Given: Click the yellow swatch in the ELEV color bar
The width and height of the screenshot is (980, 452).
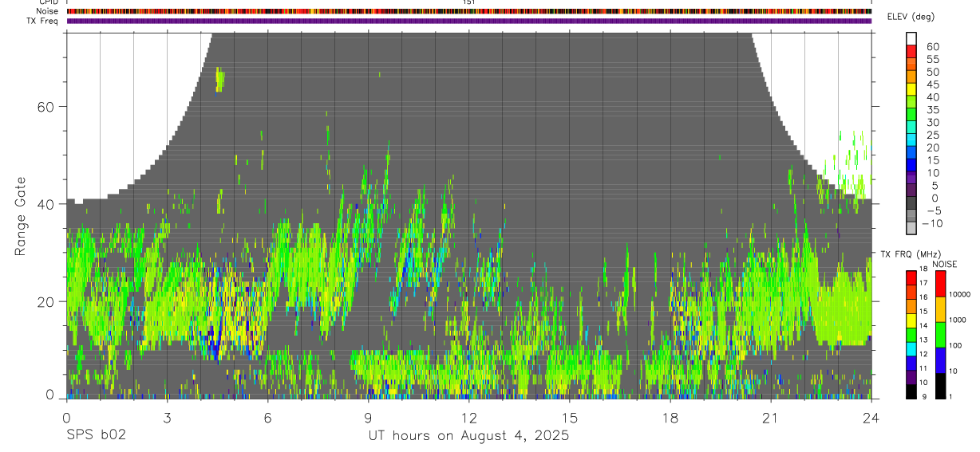Looking at the screenshot, I should point(911,88).
